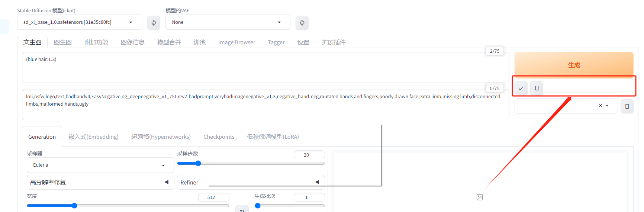The width and height of the screenshot is (644, 212).
Task: Clear the styles selection with the X
Action: [600, 106]
